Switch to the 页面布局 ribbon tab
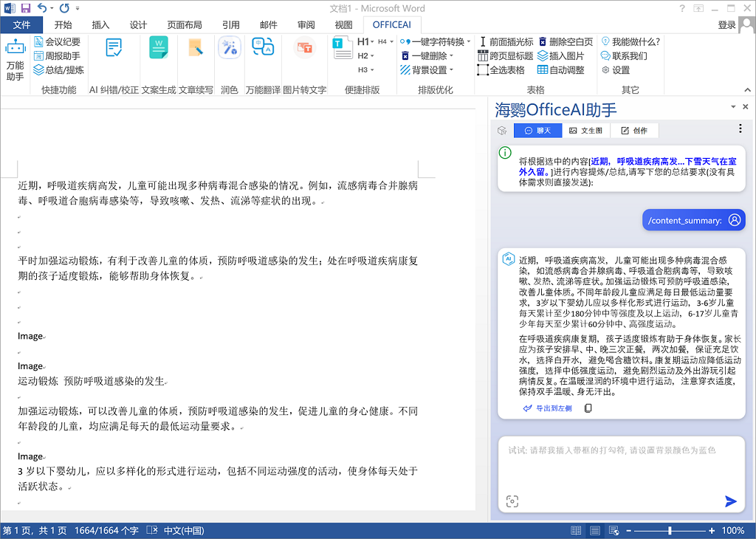 [x=185, y=24]
